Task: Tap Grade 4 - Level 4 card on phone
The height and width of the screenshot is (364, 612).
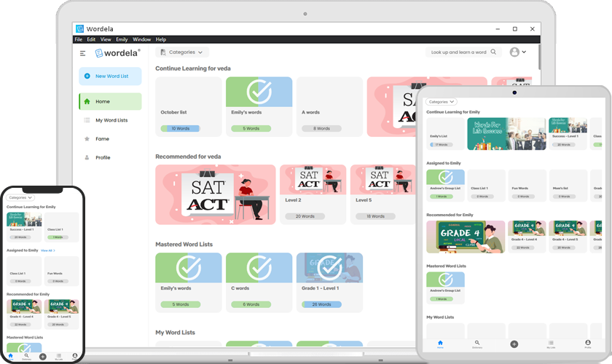Action: click(24, 314)
